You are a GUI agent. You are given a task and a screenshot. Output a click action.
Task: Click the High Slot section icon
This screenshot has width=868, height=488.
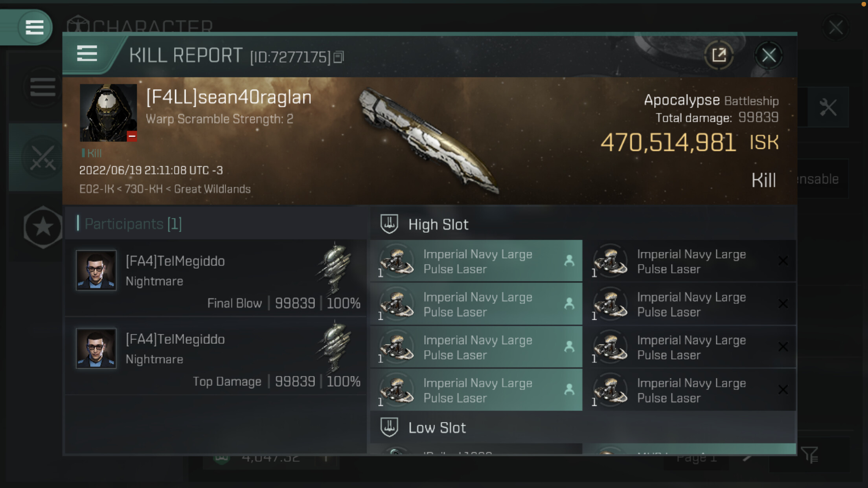(389, 224)
